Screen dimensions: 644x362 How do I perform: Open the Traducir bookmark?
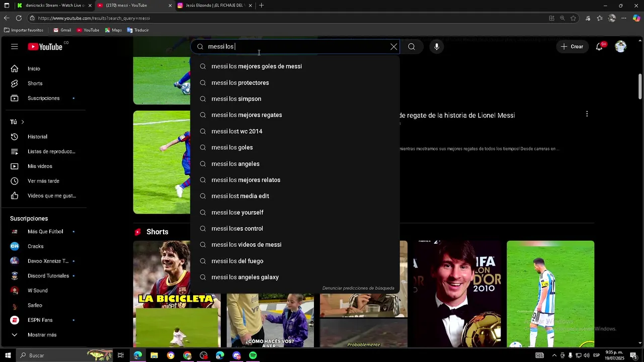(138, 30)
